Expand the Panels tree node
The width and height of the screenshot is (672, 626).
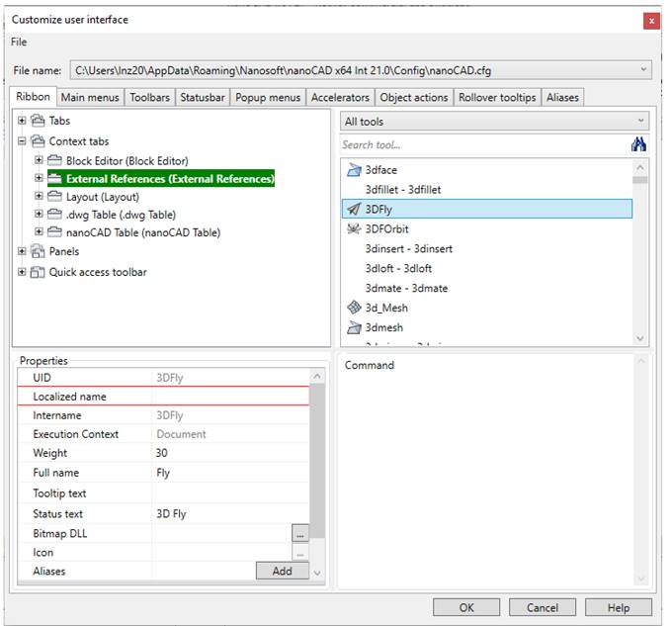(x=23, y=251)
